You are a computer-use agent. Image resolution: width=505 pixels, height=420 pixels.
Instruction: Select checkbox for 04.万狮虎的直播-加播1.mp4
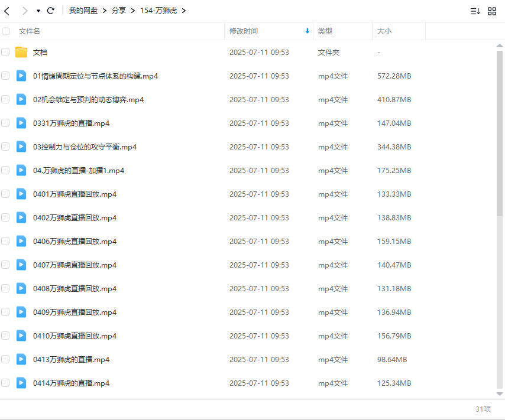tap(5, 170)
